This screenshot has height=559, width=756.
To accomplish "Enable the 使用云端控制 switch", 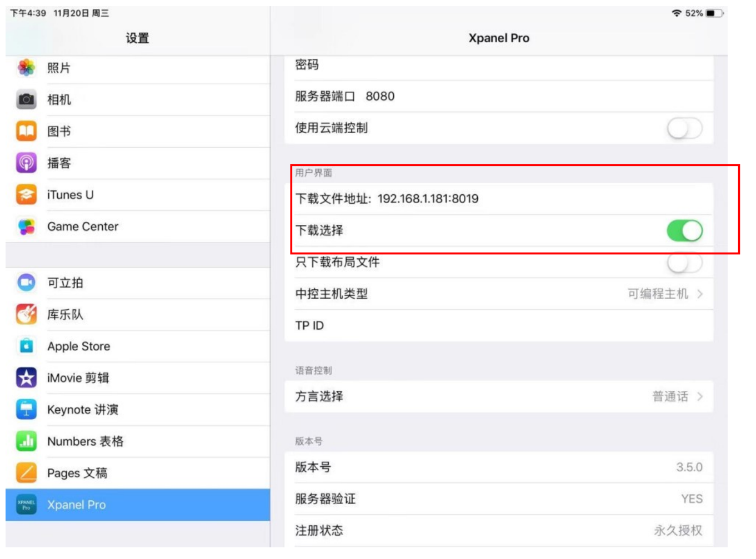I will pos(684,128).
